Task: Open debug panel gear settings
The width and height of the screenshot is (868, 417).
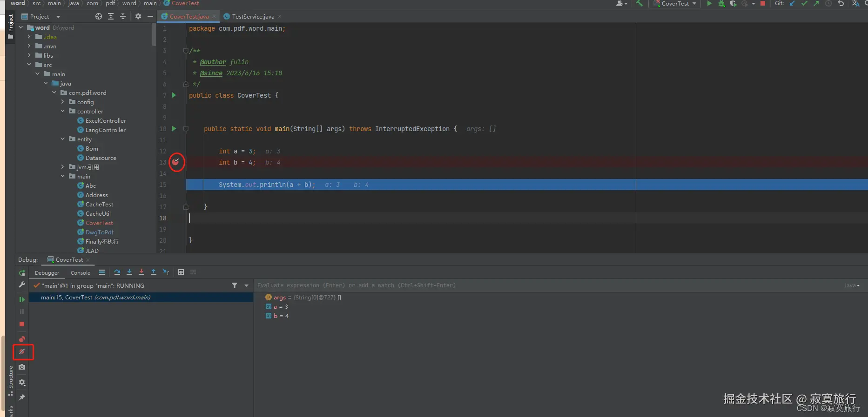Action: (x=22, y=383)
